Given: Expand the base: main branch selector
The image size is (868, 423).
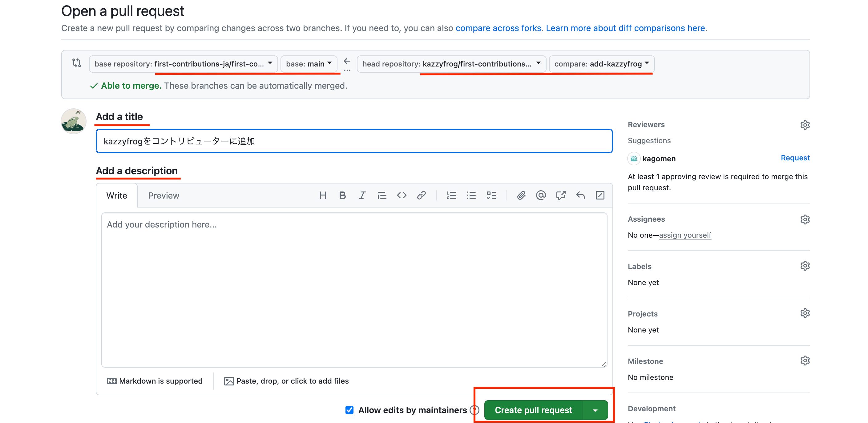Looking at the screenshot, I should pos(308,64).
